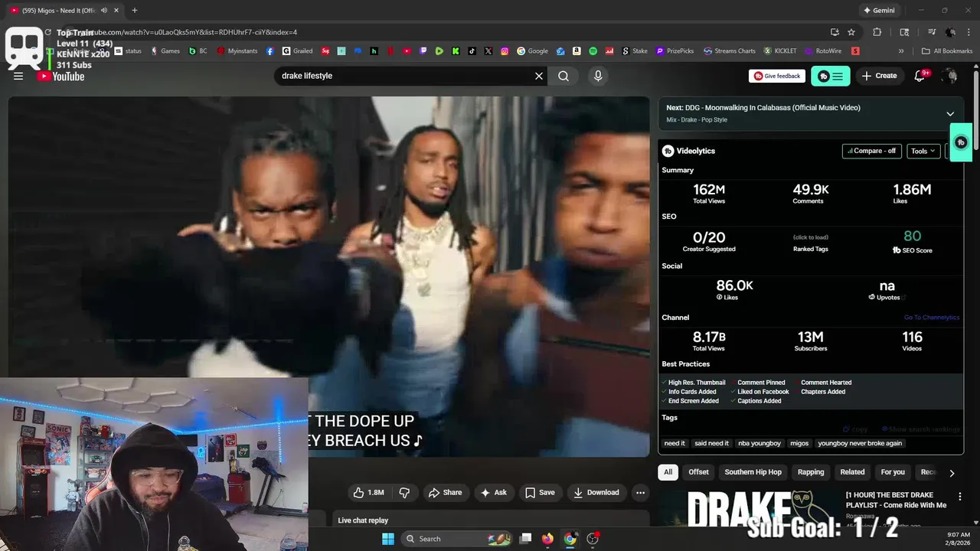980x551 pixels.
Task: Show hidden bookmarks with the chevron
Action: tap(901, 51)
